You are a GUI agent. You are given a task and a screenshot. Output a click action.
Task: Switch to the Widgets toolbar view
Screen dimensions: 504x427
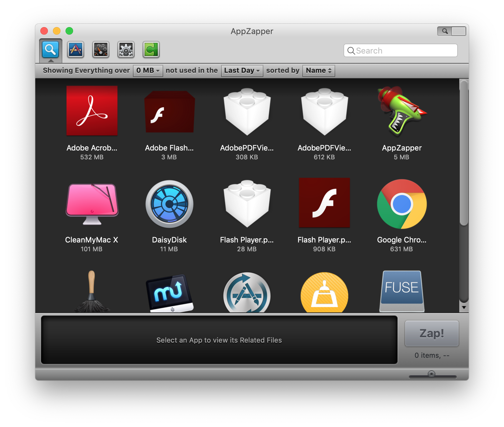[x=101, y=49]
